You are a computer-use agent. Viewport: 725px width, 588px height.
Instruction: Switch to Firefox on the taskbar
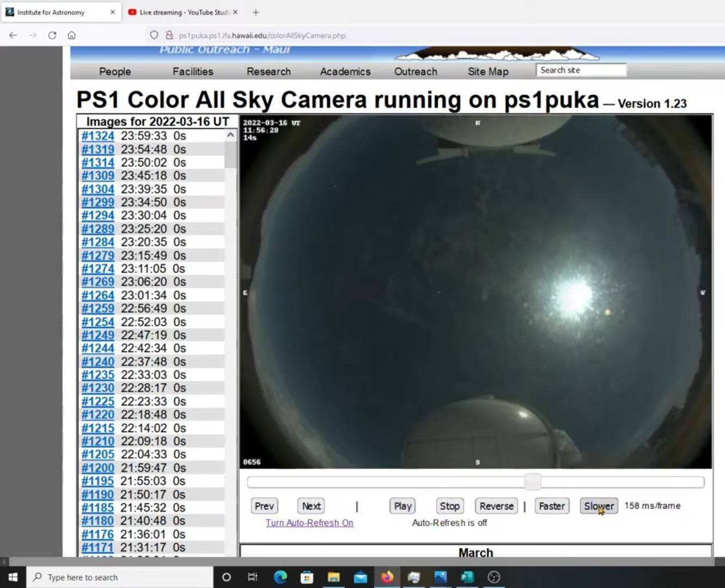[387, 577]
